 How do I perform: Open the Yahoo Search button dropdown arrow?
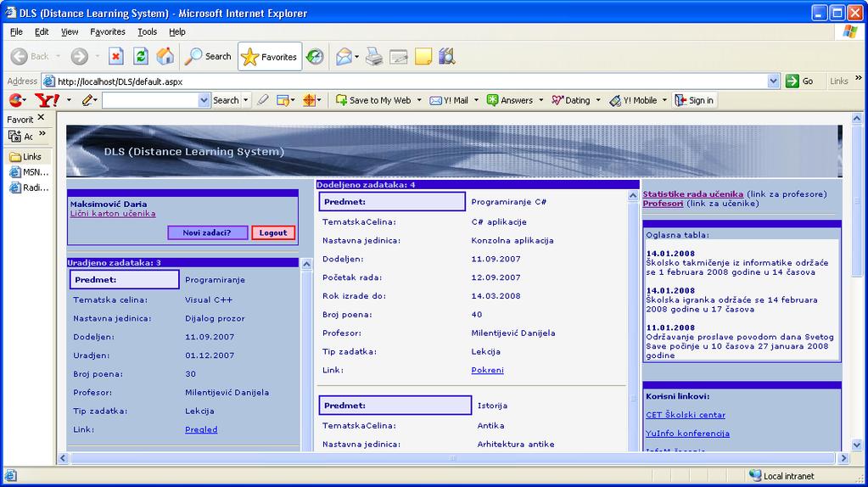tap(246, 100)
